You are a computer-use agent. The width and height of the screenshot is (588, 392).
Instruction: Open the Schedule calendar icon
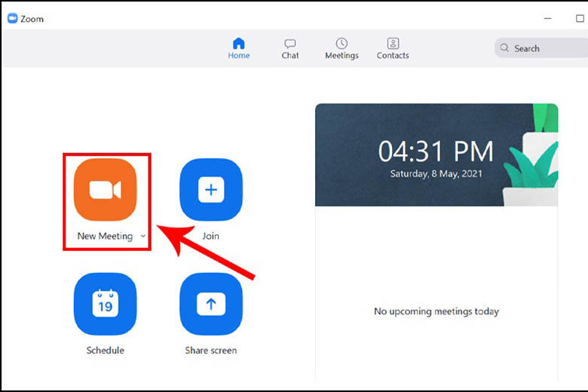click(106, 304)
